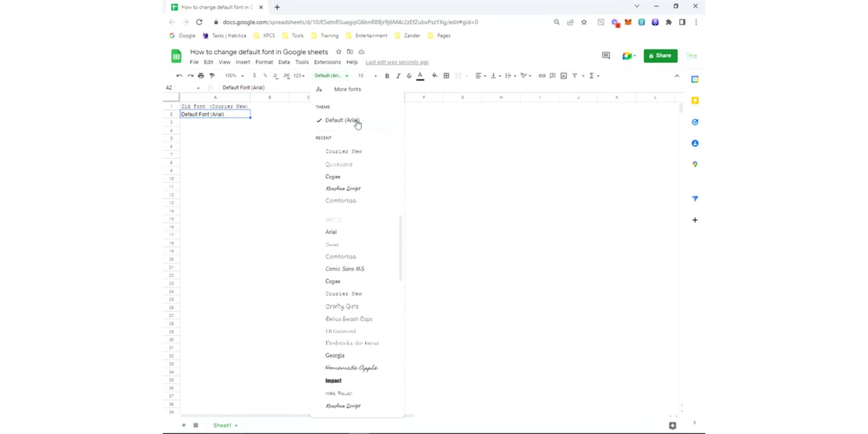The width and height of the screenshot is (868, 434).
Task: Choose Comic Sans MS font
Action: click(345, 269)
